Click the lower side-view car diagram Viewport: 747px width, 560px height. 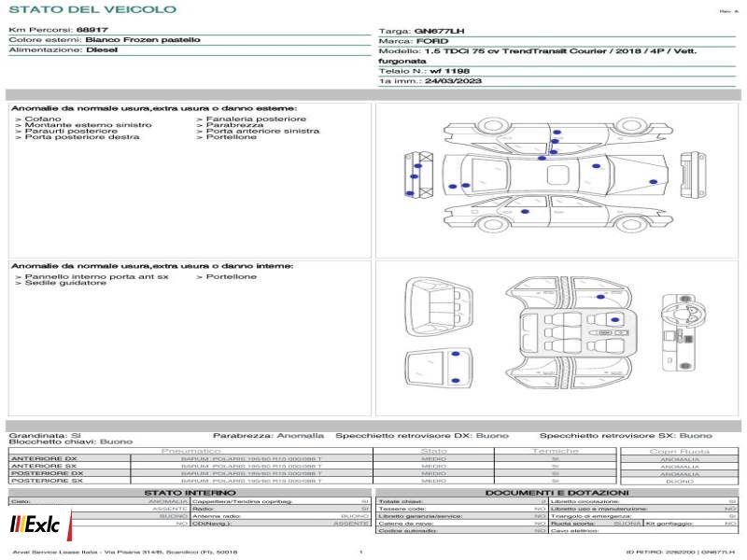(557, 213)
